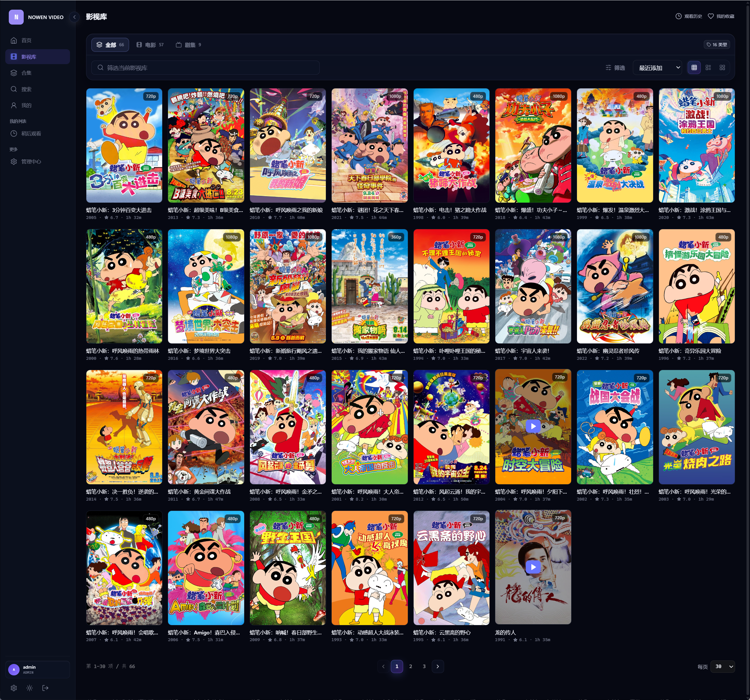Click the 影视库 page heading
The image size is (750, 700).
pos(97,17)
